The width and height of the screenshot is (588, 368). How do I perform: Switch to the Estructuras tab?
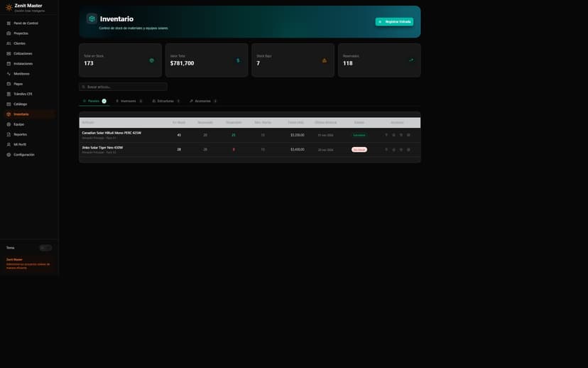pyautogui.click(x=165, y=101)
